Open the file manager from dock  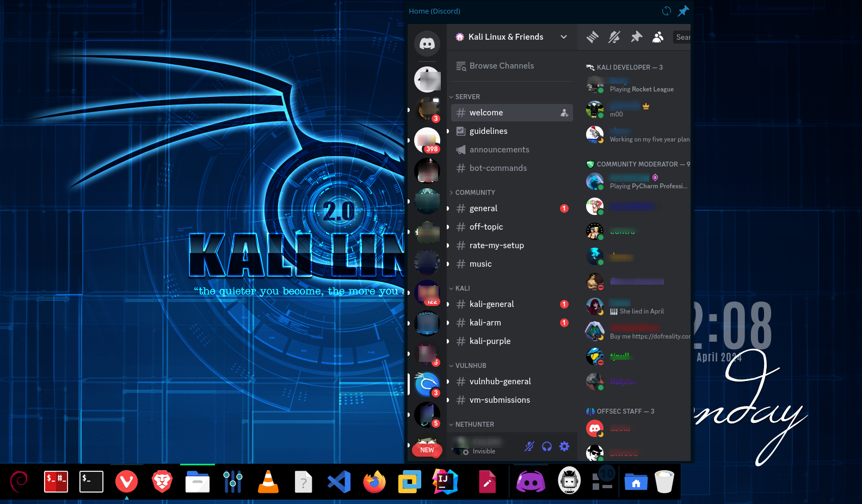pos(198,482)
